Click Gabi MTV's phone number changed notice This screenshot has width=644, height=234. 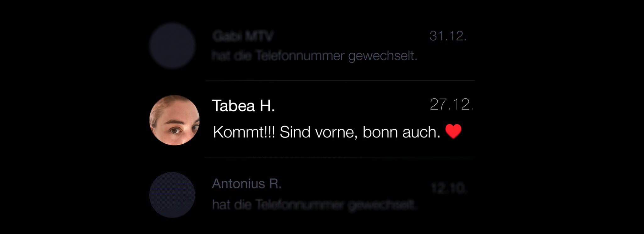coord(314,56)
